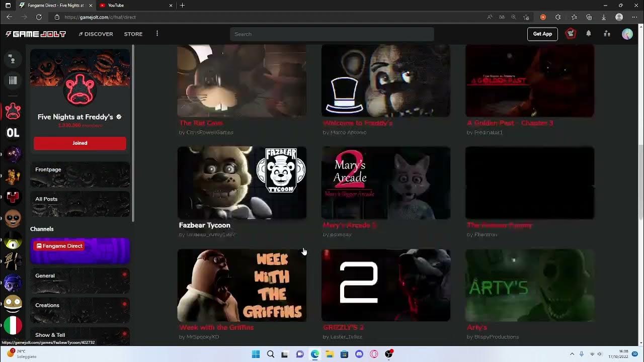The width and height of the screenshot is (644, 362).
Task: Open the General channel
Action: tap(80, 281)
